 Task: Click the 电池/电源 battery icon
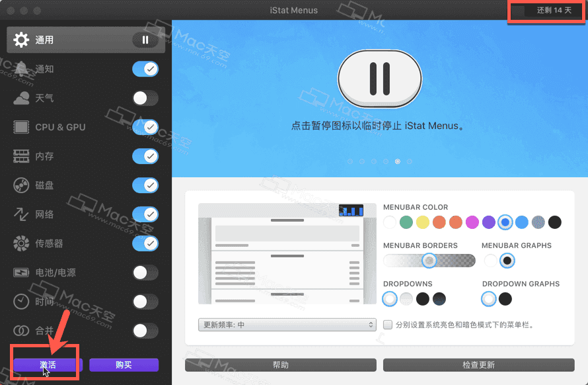tap(21, 273)
